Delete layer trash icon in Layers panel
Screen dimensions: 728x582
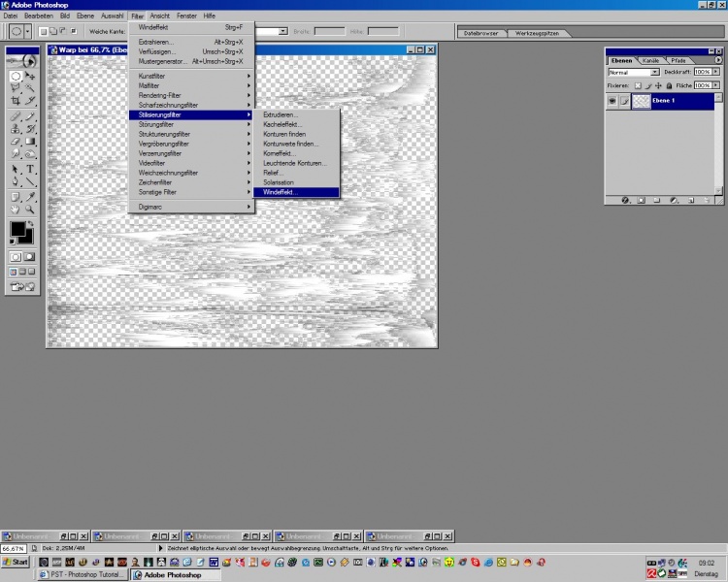point(707,200)
